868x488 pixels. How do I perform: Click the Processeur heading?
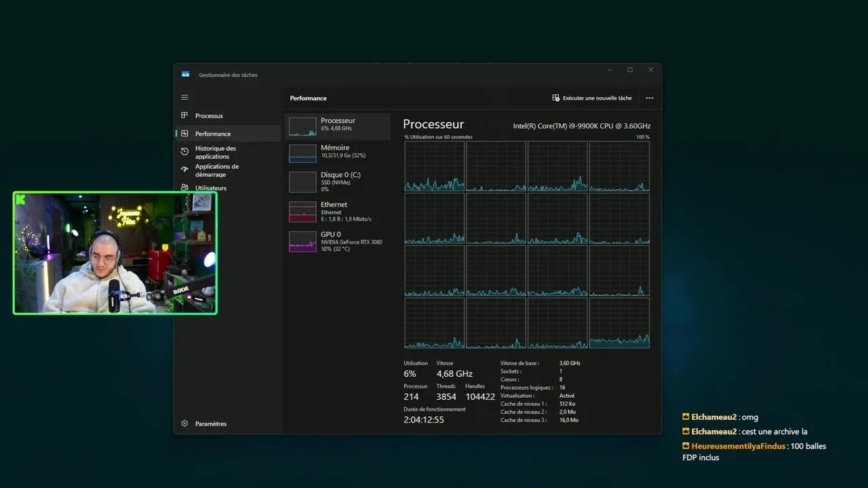click(433, 125)
